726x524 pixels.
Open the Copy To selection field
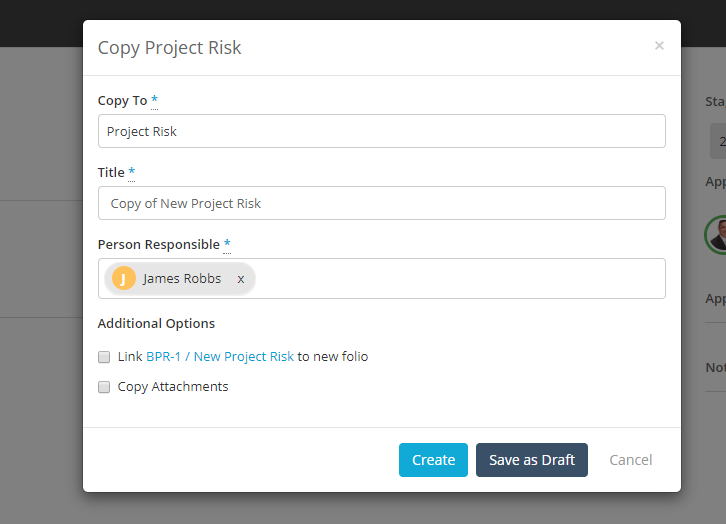(x=382, y=131)
